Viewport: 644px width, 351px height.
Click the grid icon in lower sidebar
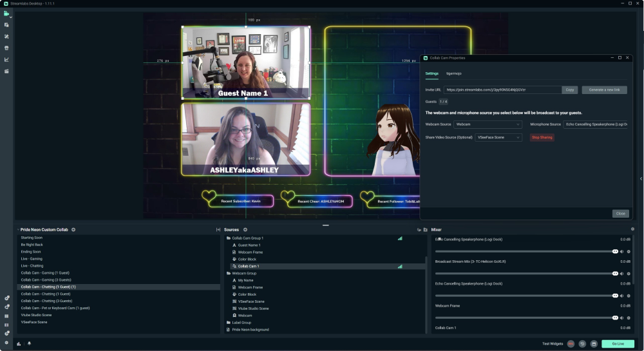tap(6, 316)
